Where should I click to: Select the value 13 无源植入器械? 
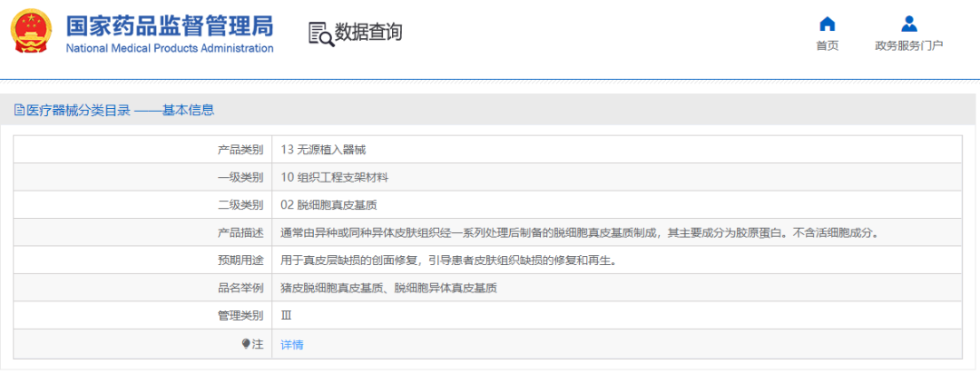click(x=323, y=150)
